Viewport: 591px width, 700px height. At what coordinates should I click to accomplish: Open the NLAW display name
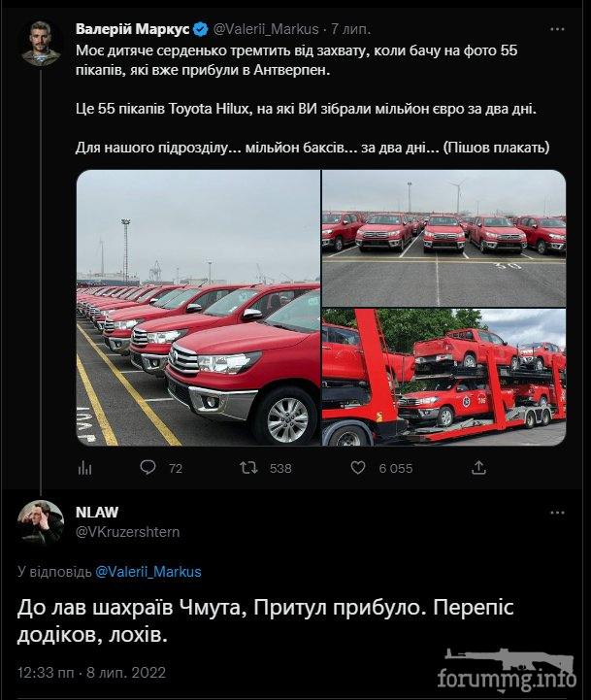tap(97, 513)
